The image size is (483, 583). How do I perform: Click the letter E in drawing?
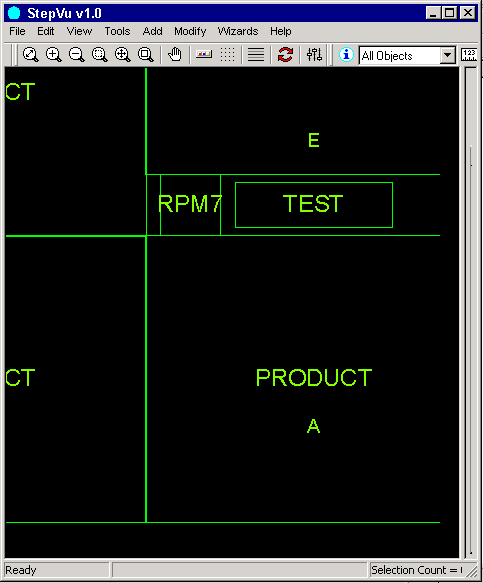click(313, 140)
